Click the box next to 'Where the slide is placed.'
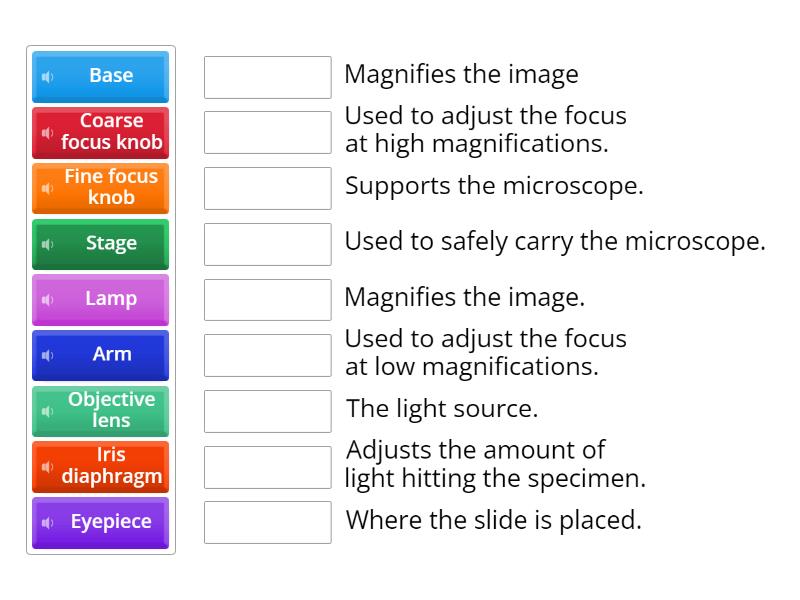 click(x=266, y=522)
